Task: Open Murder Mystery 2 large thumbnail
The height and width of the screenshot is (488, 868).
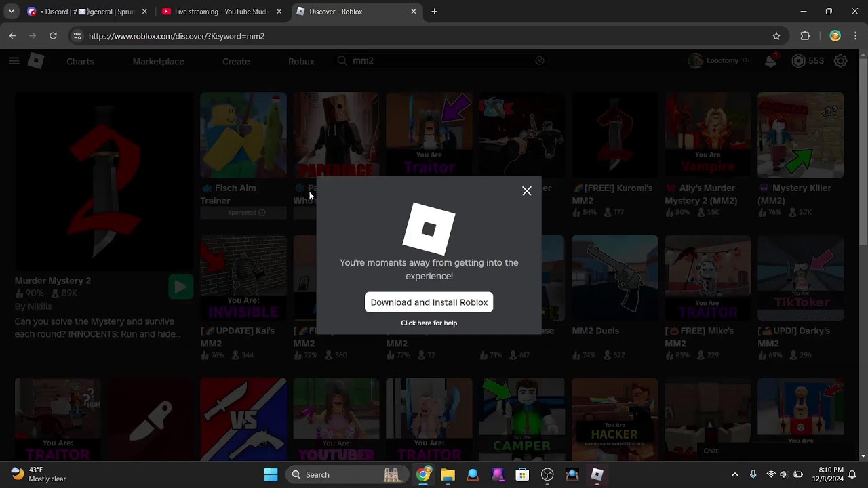Action: pos(104,180)
